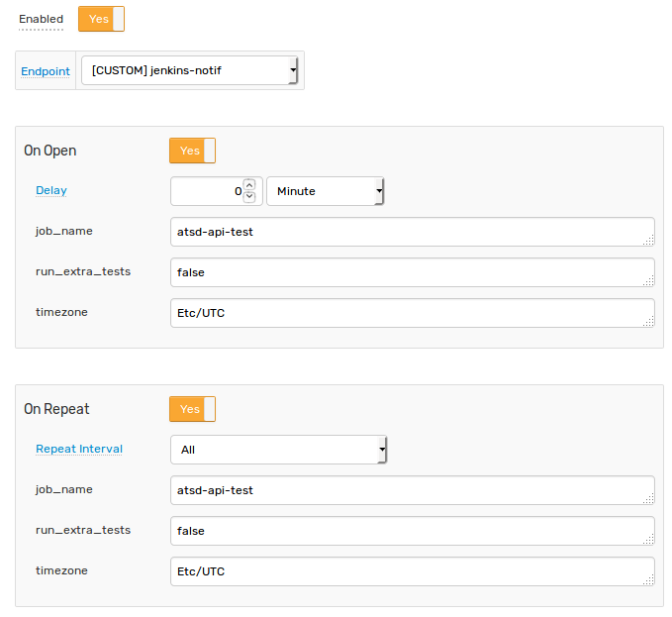Click the Delay help link
The height and width of the screenshot is (617, 672).
click(x=51, y=190)
